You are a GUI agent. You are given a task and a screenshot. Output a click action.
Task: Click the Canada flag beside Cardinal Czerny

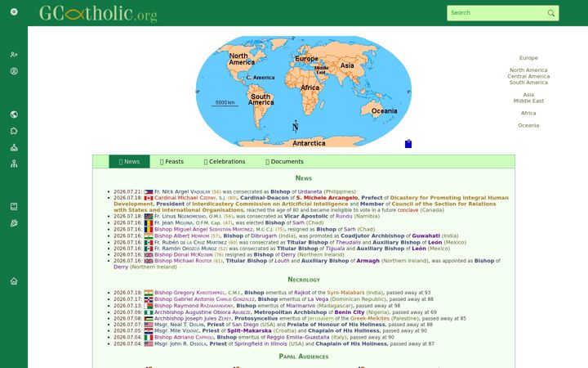[149, 198]
